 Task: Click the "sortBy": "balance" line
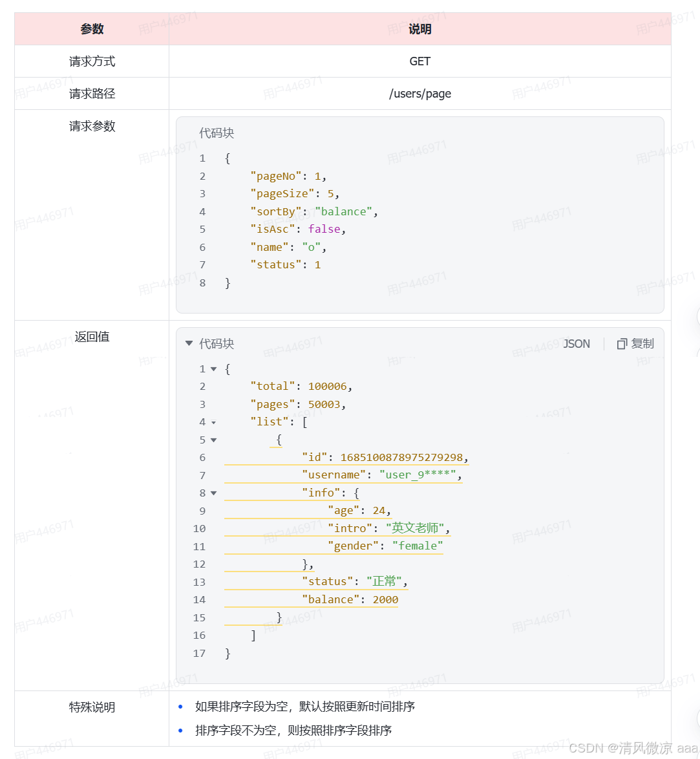tap(314, 211)
